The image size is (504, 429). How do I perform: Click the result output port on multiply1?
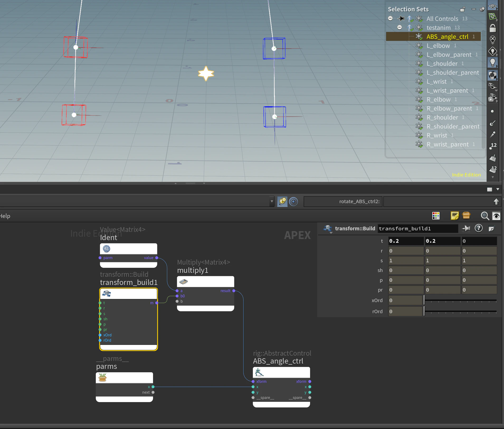(234, 291)
